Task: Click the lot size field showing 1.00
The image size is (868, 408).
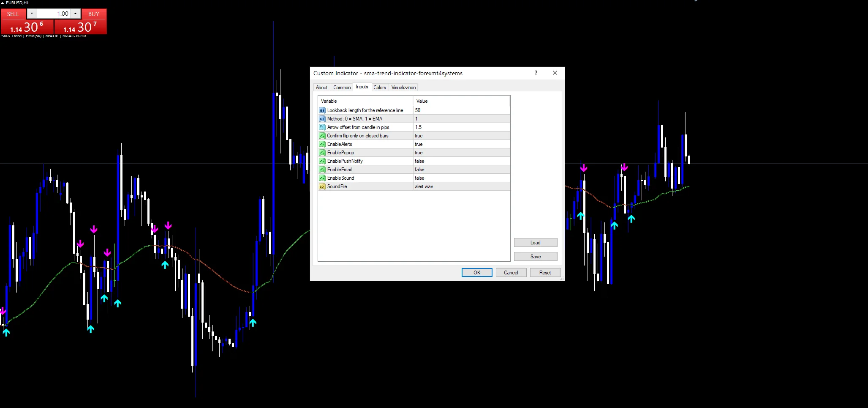Action: coord(54,14)
